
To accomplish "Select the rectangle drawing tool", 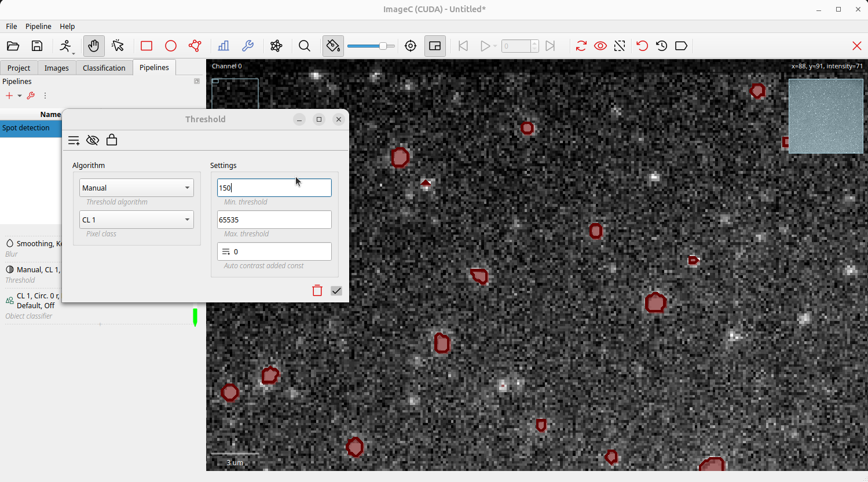I will 147,46.
